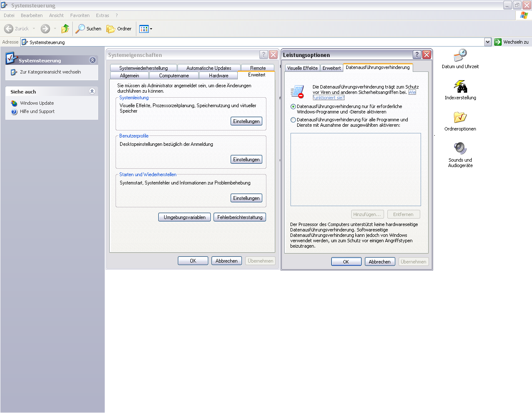Switch to the Visuelle Effekte tab
The width and height of the screenshot is (532, 413).
click(302, 68)
